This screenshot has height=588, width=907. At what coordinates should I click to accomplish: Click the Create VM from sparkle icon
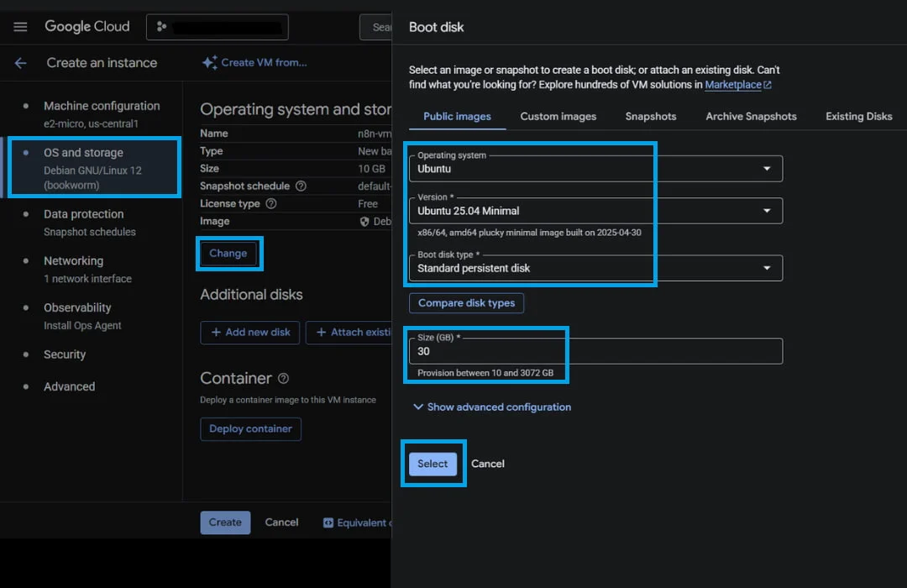209,62
